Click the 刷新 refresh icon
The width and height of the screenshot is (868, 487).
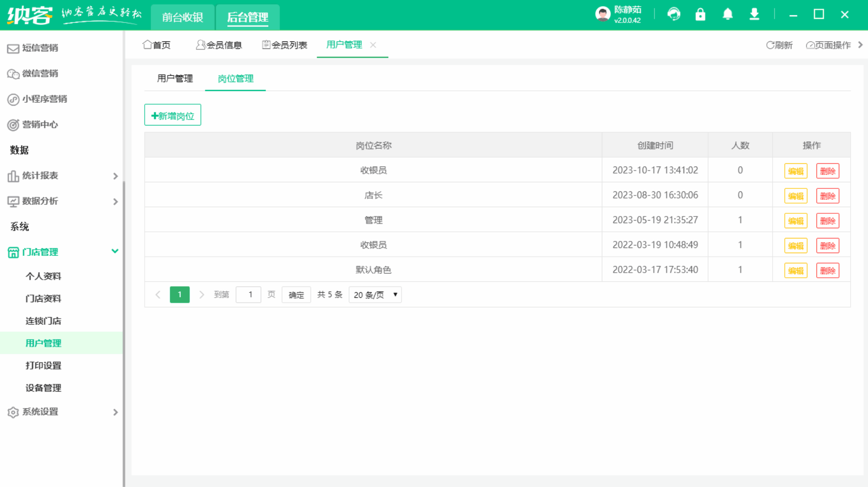pyautogui.click(x=779, y=45)
